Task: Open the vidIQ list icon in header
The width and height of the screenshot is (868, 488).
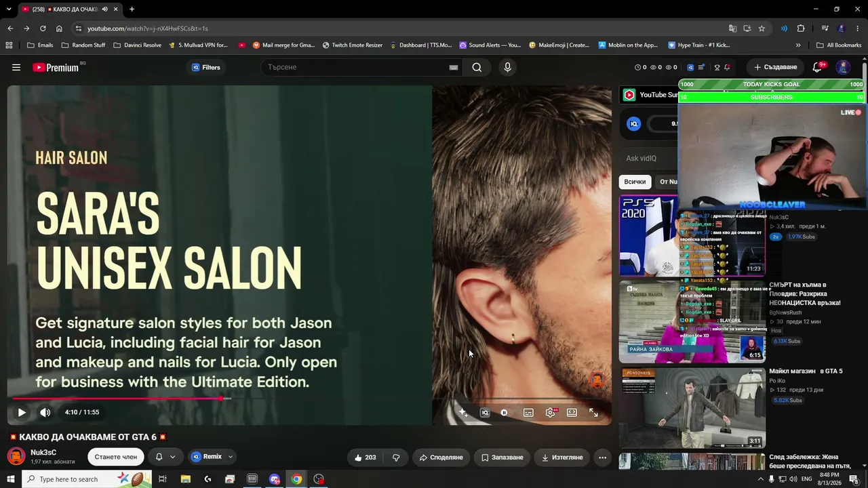Action: pyautogui.click(x=701, y=67)
